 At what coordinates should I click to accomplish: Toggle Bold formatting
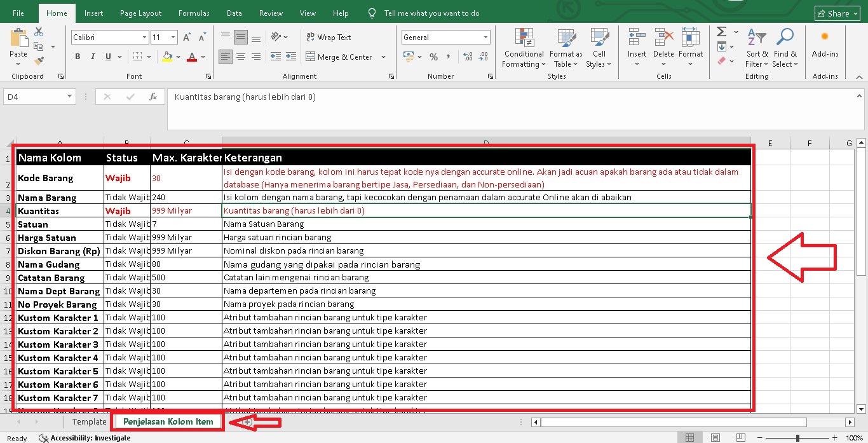(x=78, y=57)
